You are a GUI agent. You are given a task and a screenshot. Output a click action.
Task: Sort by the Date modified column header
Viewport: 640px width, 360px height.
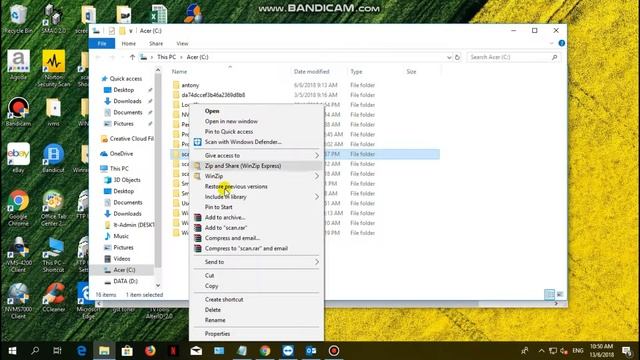[x=311, y=72]
